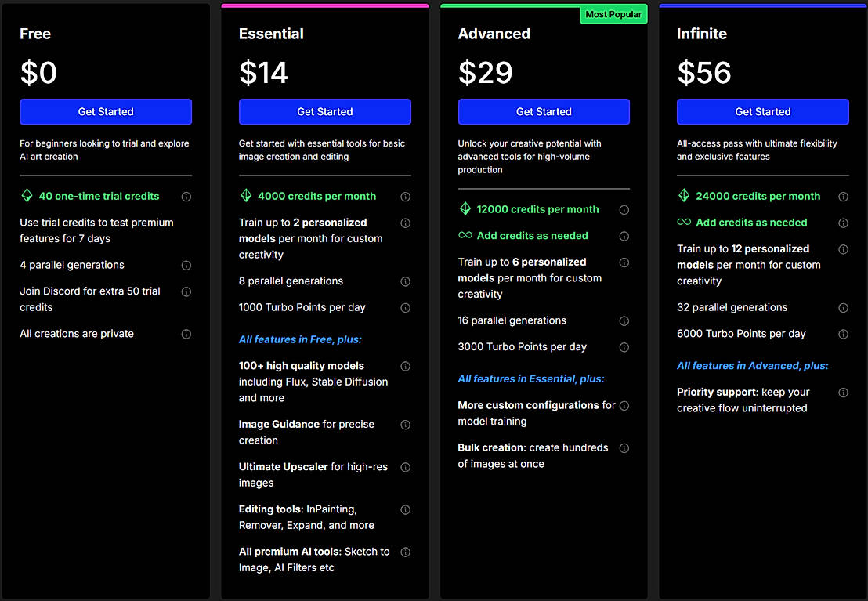Click the green diamond icon on Free plan credits
Screen dimensions: 868x601
click(x=27, y=196)
